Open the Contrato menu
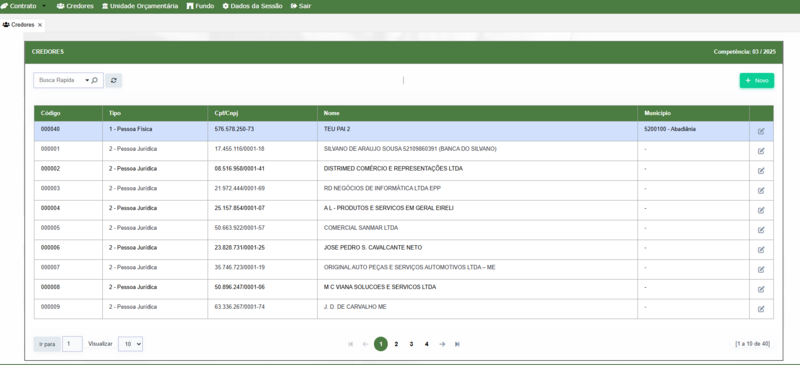The image size is (800, 365). coord(19,6)
